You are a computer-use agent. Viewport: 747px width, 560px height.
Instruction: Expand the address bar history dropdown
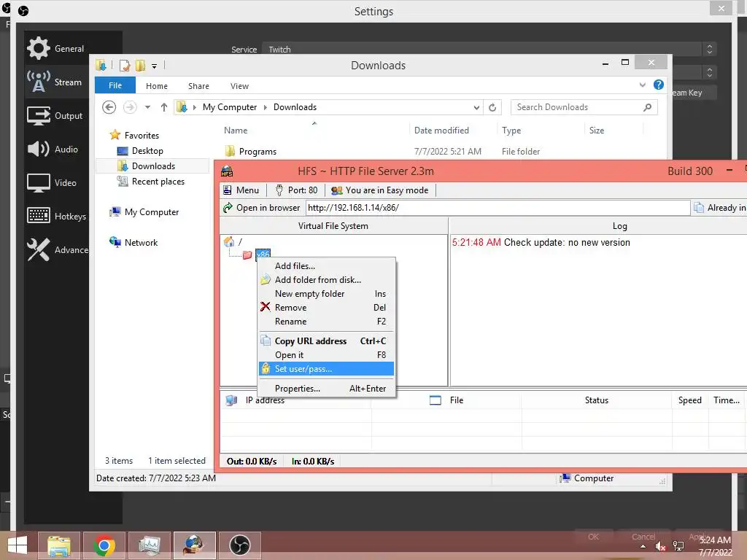pos(476,108)
